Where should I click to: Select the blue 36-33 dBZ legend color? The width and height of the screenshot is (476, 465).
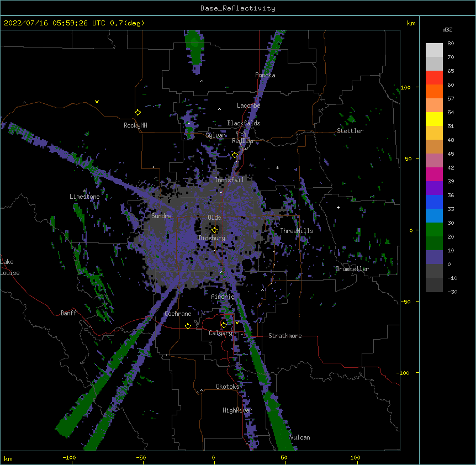tap(434, 202)
